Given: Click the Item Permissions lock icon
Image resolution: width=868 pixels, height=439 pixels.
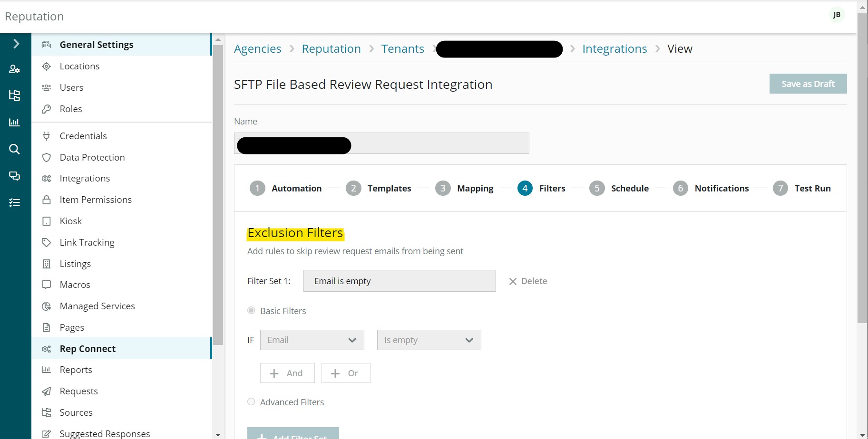Looking at the screenshot, I should pyautogui.click(x=46, y=200).
